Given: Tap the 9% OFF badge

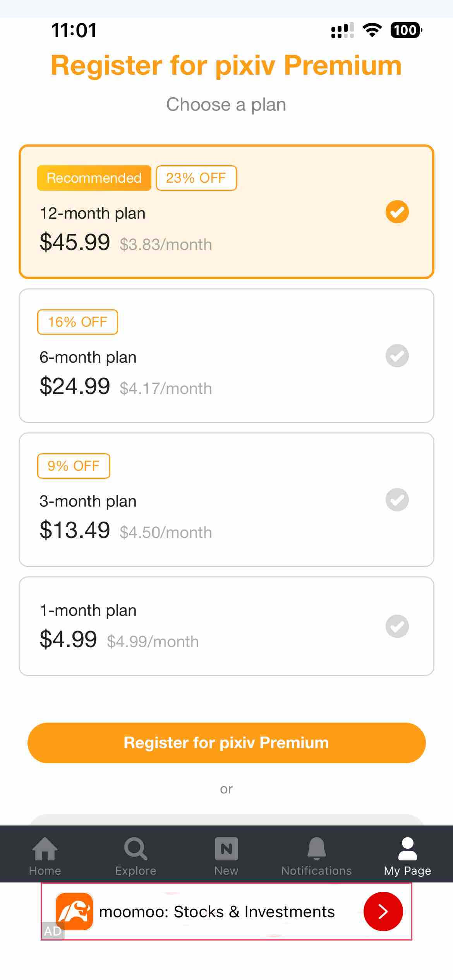Looking at the screenshot, I should click(74, 466).
